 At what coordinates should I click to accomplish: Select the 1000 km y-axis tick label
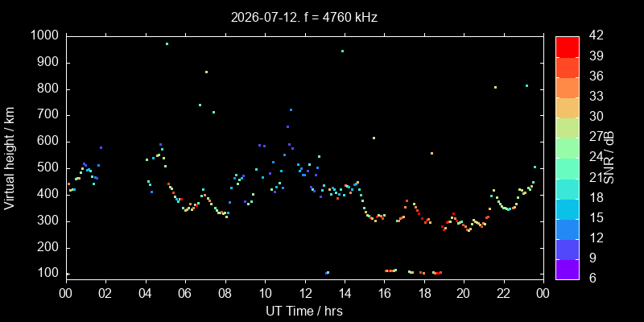pyautogui.click(x=46, y=35)
